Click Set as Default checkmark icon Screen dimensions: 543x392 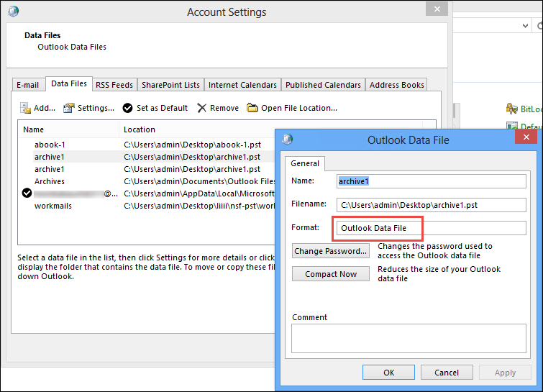click(127, 108)
